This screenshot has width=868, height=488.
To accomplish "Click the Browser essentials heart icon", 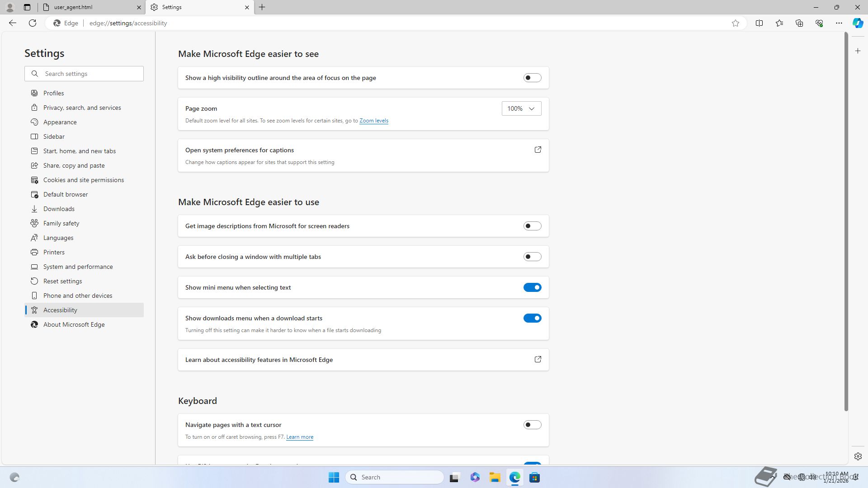I will coord(819,23).
